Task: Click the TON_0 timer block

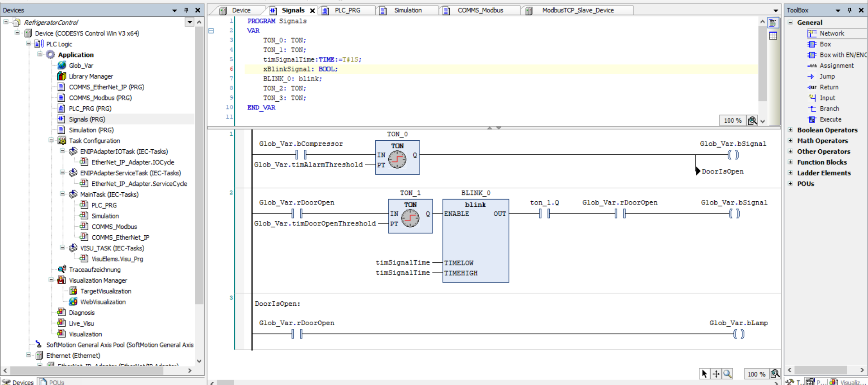Action: [397, 157]
